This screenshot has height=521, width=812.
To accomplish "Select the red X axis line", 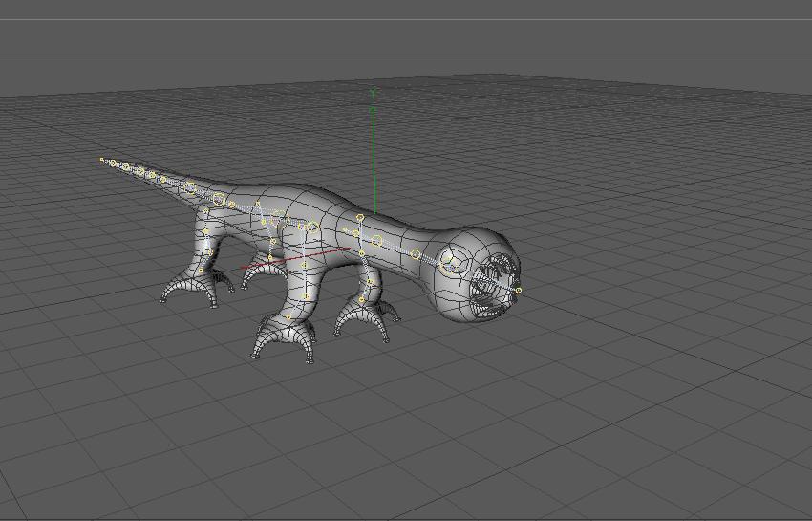I will pos(296,258).
